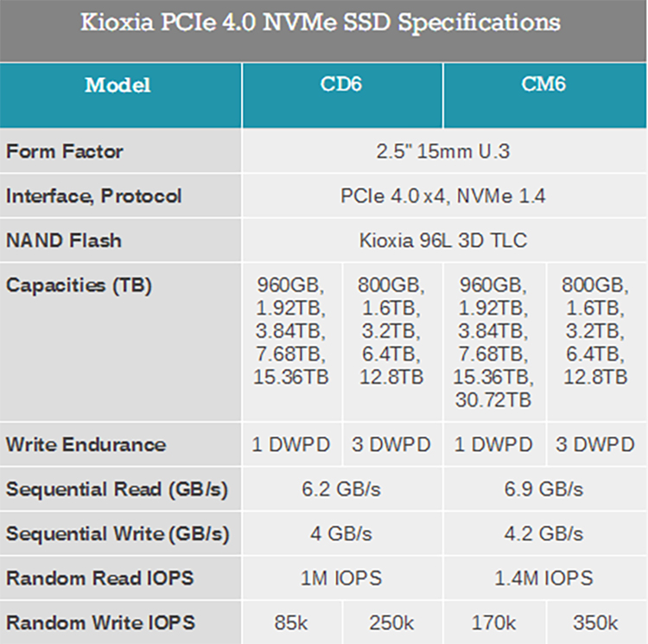Select the Write Endurance row label

pos(86,445)
